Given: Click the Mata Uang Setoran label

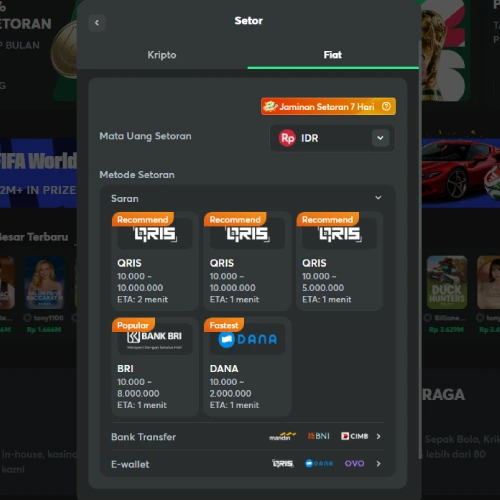Looking at the screenshot, I should pos(145,136).
